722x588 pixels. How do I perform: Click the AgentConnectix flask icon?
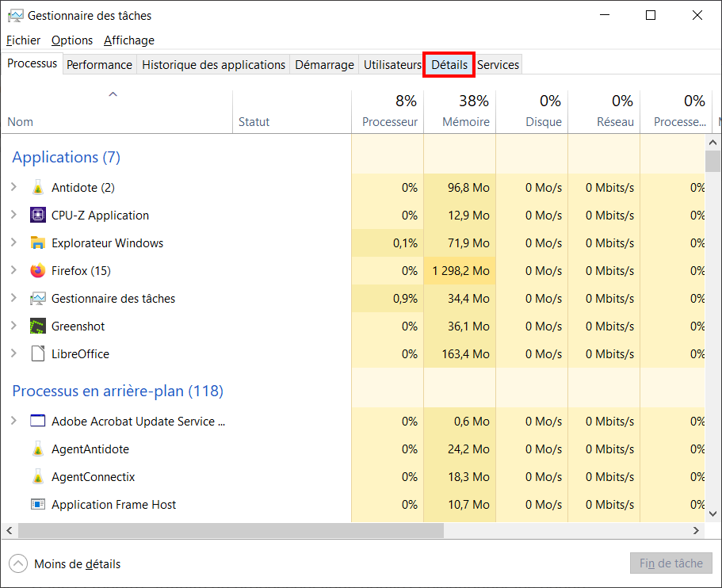38,476
